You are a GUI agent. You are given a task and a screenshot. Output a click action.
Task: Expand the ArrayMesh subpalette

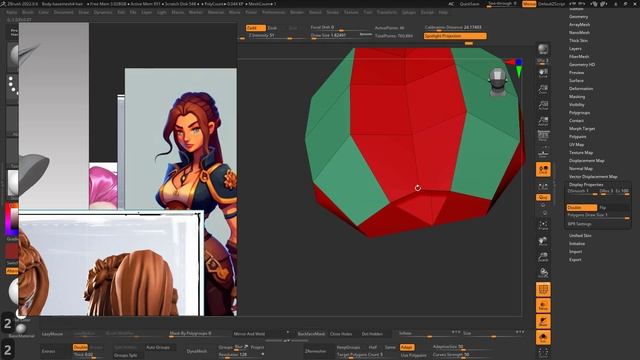pos(579,24)
